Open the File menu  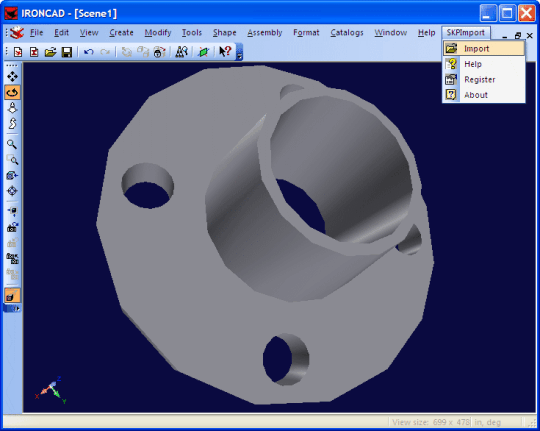(36, 33)
